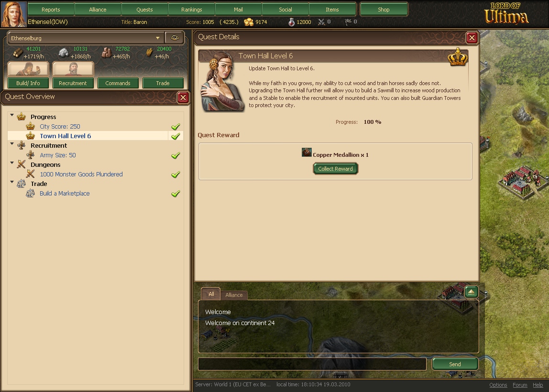The width and height of the screenshot is (549, 392).
Task: Click the chat message input field
Action: (312, 364)
